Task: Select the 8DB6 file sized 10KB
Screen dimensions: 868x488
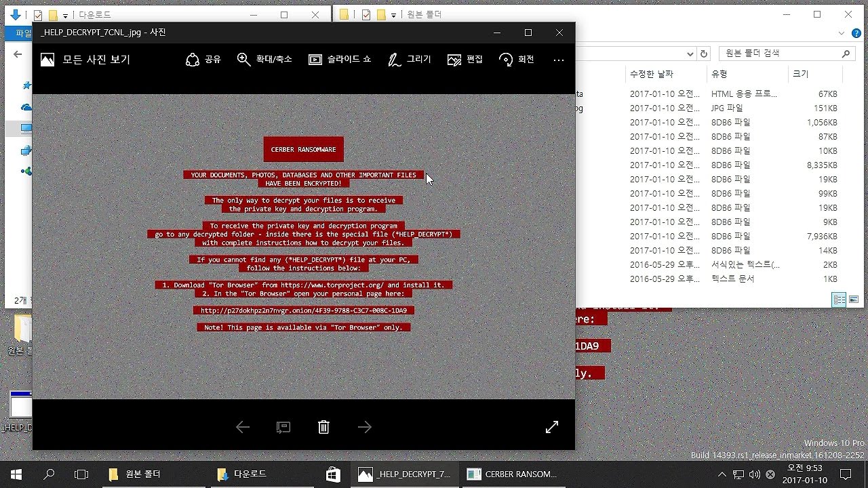Action: (x=709, y=151)
